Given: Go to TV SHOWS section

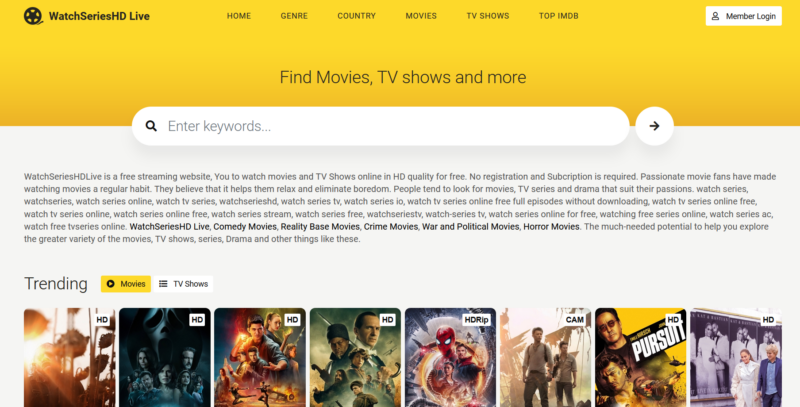Looking at the screenshot, I should click(488, 16).
